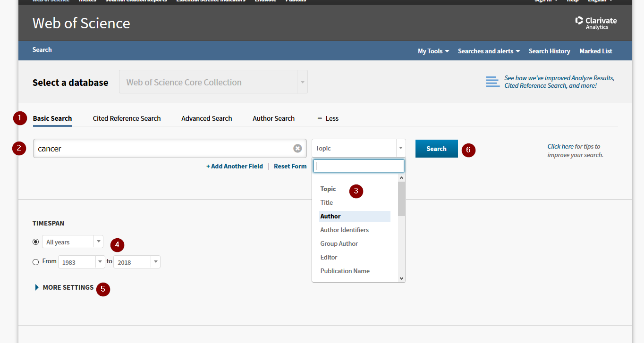
Task: Switch to Advanced Search tab
Action: tap(206, 118)
